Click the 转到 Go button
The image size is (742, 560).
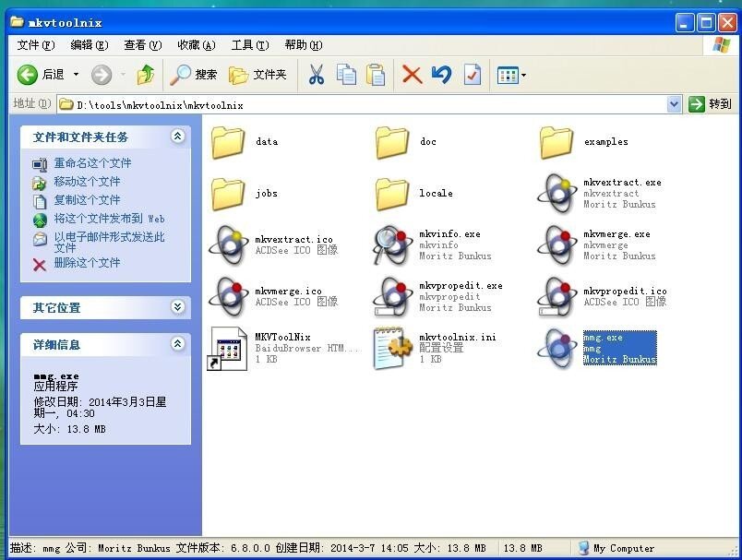[x=710, y=104]
